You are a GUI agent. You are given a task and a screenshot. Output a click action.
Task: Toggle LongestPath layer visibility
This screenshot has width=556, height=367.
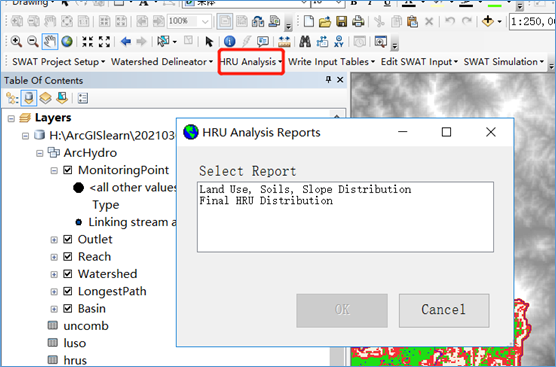67,291
